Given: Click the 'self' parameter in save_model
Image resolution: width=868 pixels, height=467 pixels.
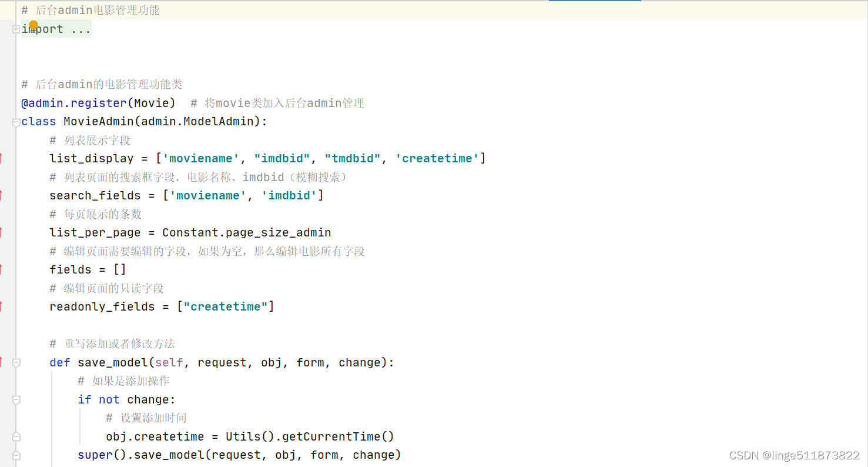Looking at the screenshot, I should pos(169,362).
